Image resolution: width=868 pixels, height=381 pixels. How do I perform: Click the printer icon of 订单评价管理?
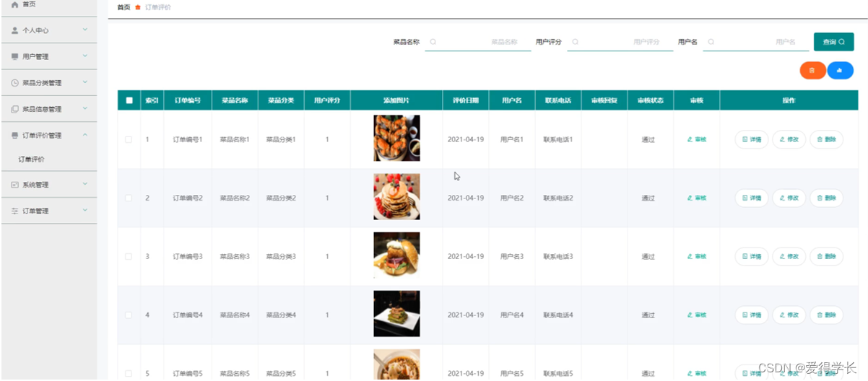(x=15, y=135)
